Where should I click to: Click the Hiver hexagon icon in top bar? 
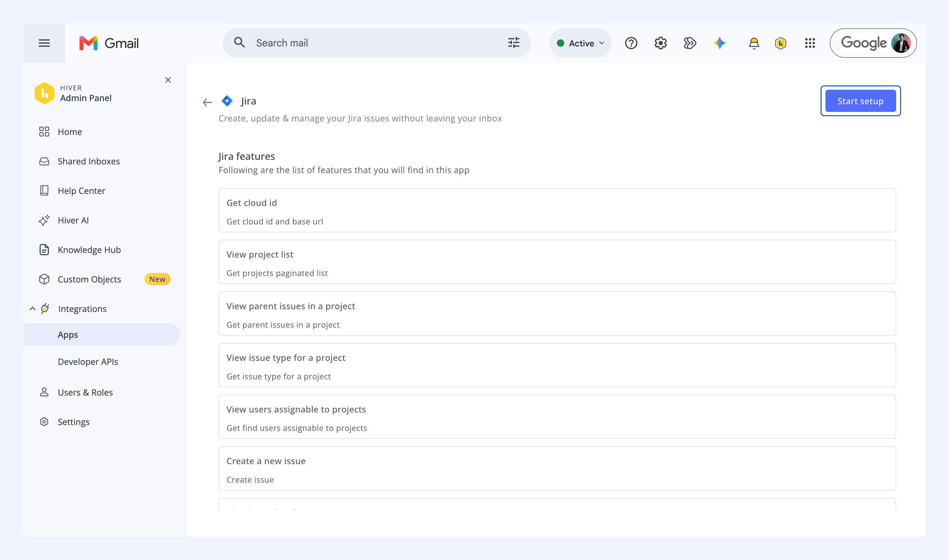780,43
